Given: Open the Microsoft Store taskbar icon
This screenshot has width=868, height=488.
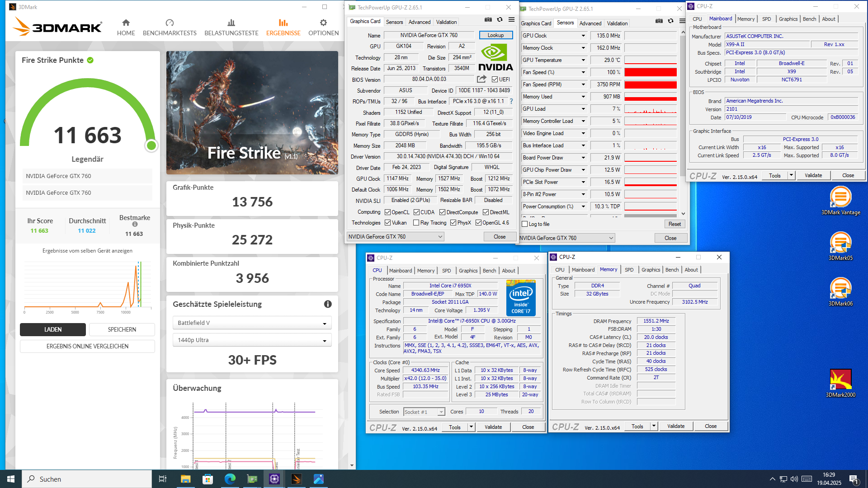Looking at the screenshot, I should pos(208,479).
